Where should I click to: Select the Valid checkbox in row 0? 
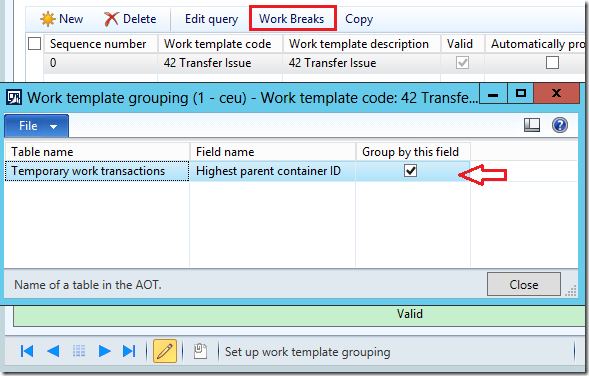coord(462,62)
